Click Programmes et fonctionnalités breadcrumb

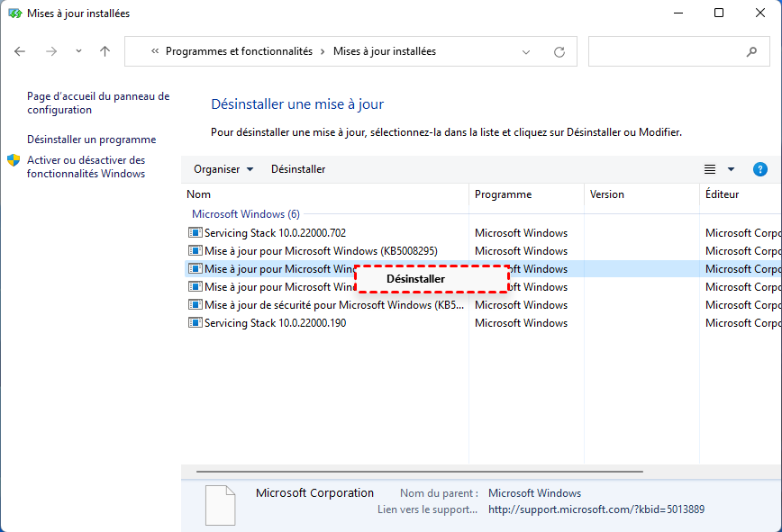click(x=239, y=52)
